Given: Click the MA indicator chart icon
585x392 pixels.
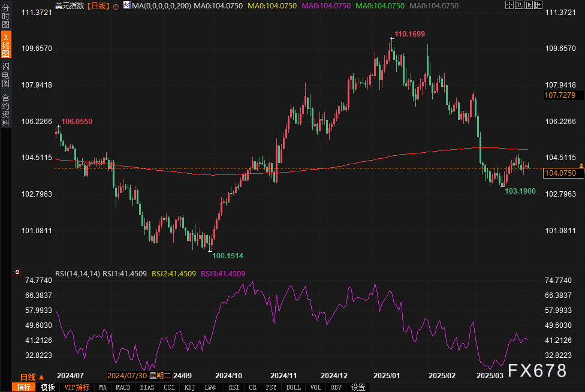Looking at the screenshot, I should (x=126, y=5).
